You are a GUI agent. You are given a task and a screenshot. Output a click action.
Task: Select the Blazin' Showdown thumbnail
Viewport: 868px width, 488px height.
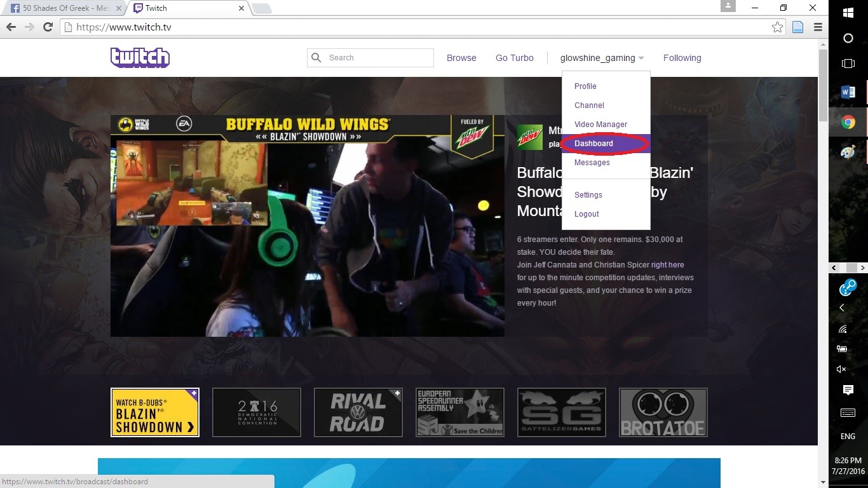(155, 412)
